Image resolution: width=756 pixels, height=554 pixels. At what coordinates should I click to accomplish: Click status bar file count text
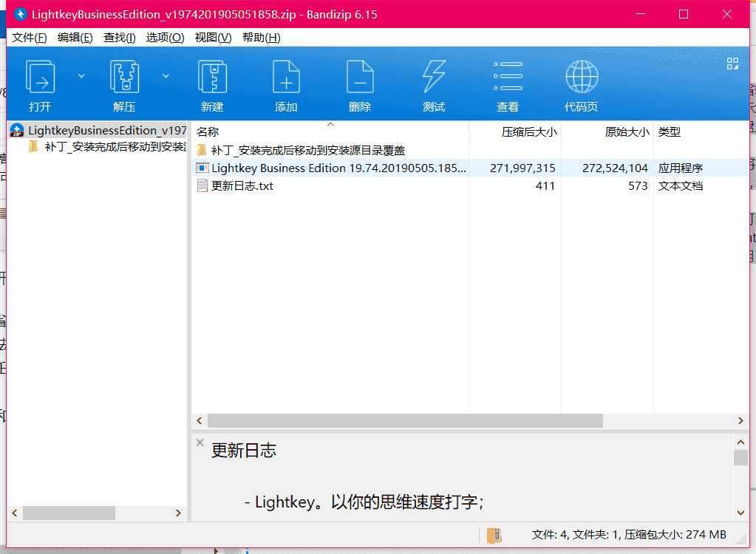(629, 535)
